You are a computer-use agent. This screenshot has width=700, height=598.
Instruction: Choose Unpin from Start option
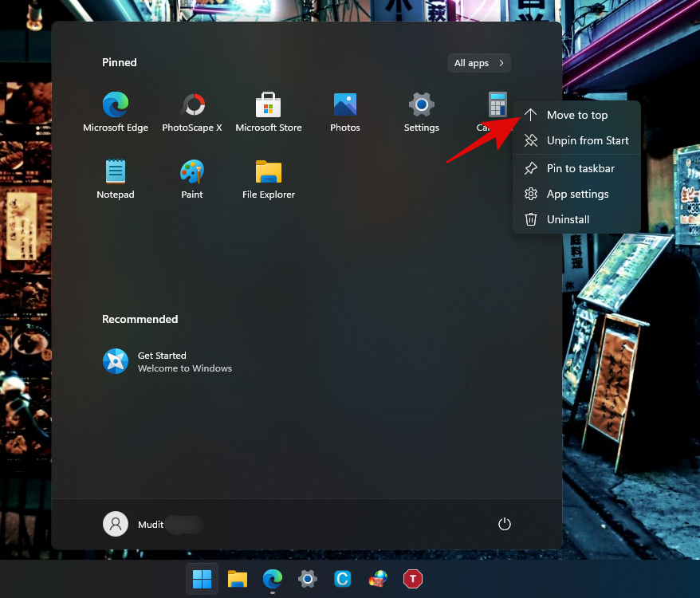(x=587, y=141)
